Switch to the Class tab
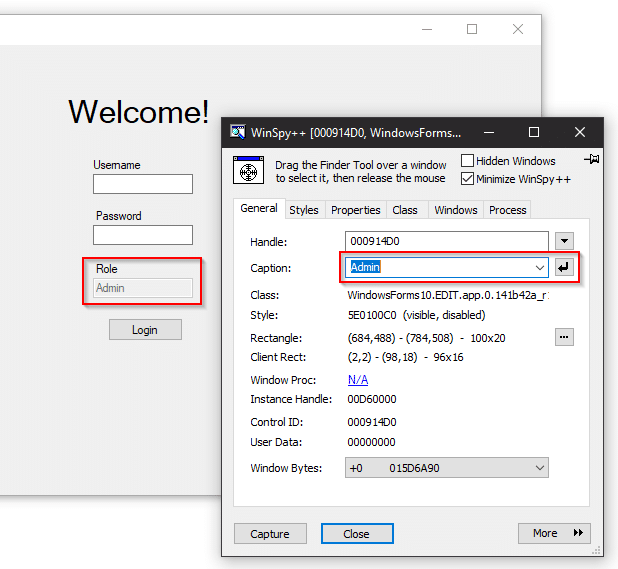Screen dimensions: 618x569 coord(405,210)
